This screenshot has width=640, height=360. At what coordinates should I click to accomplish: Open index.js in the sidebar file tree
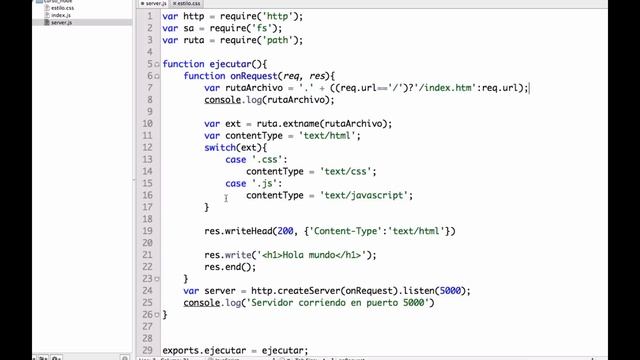61,15
